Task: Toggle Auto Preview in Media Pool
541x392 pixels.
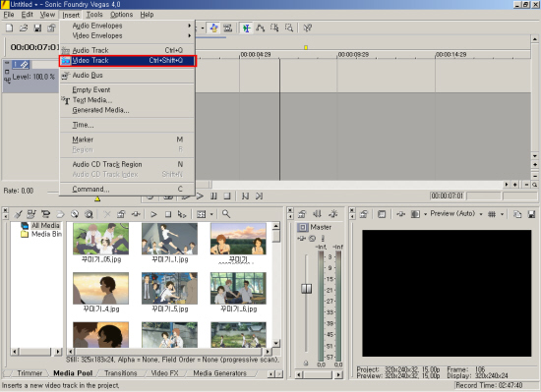Action: coord(182,214)
